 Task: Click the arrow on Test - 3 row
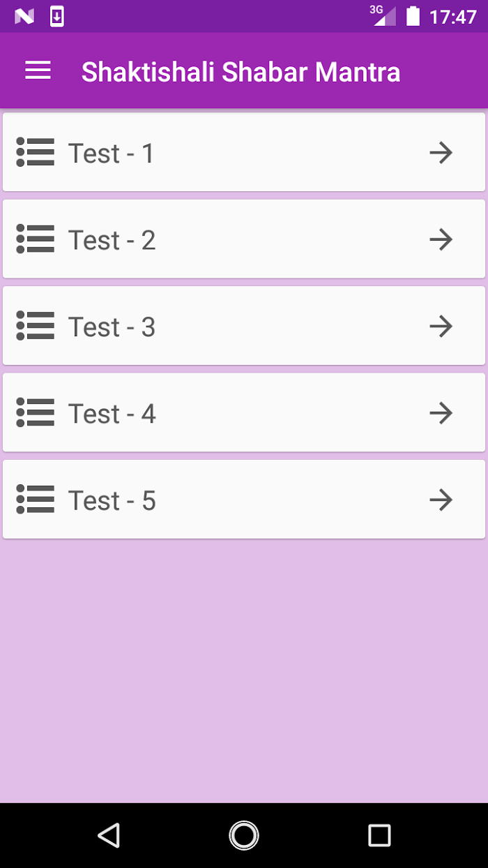click(x=441, y=326)
